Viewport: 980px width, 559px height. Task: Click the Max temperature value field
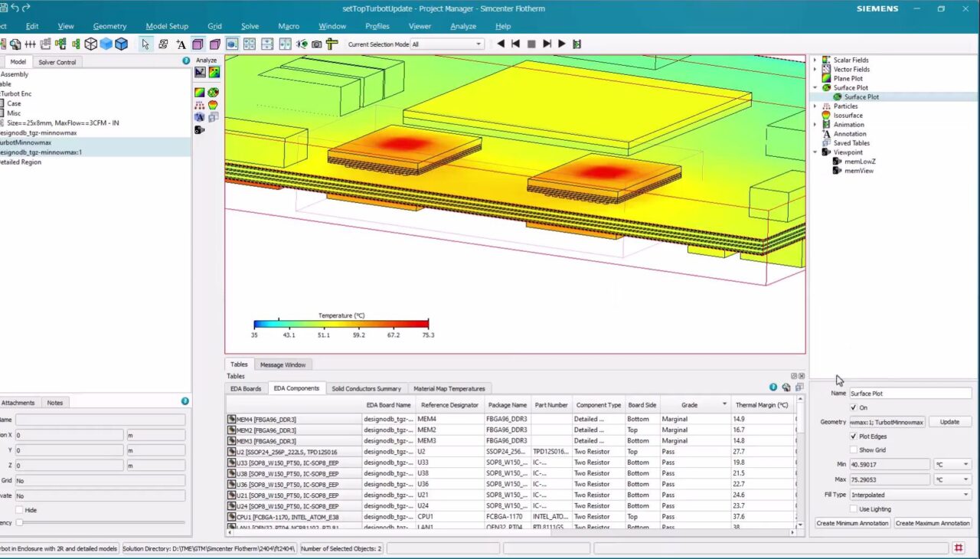tap(890, 479)
